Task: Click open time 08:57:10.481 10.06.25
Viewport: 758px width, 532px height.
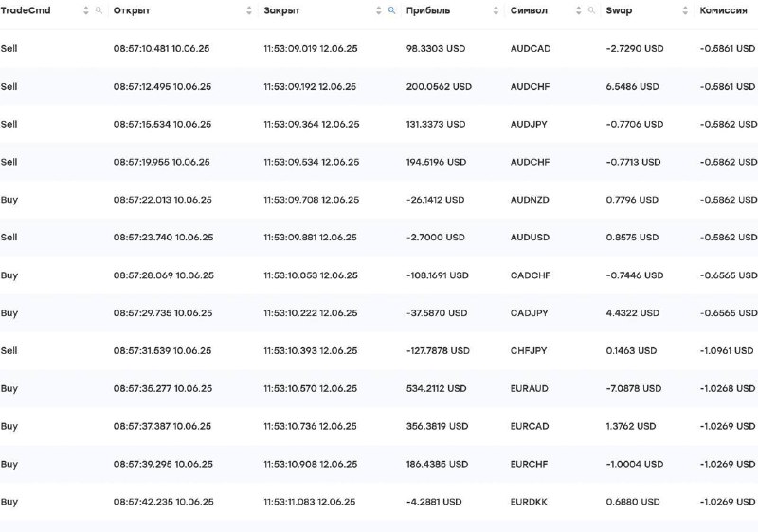Action: (161, 49)
